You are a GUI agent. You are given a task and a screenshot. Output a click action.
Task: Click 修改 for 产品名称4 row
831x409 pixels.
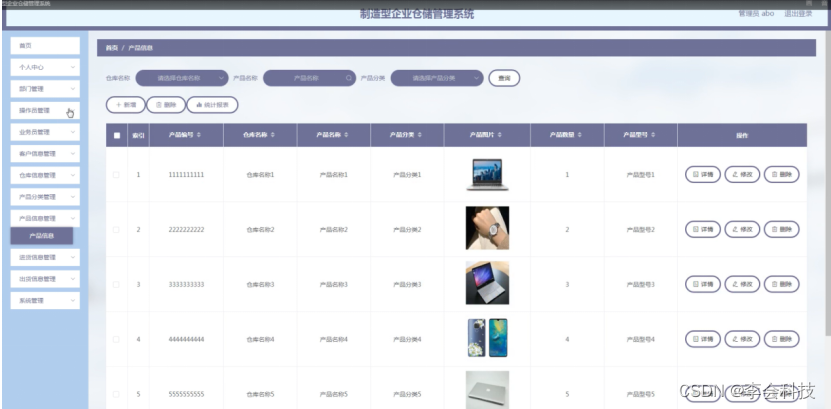(742, 339)
